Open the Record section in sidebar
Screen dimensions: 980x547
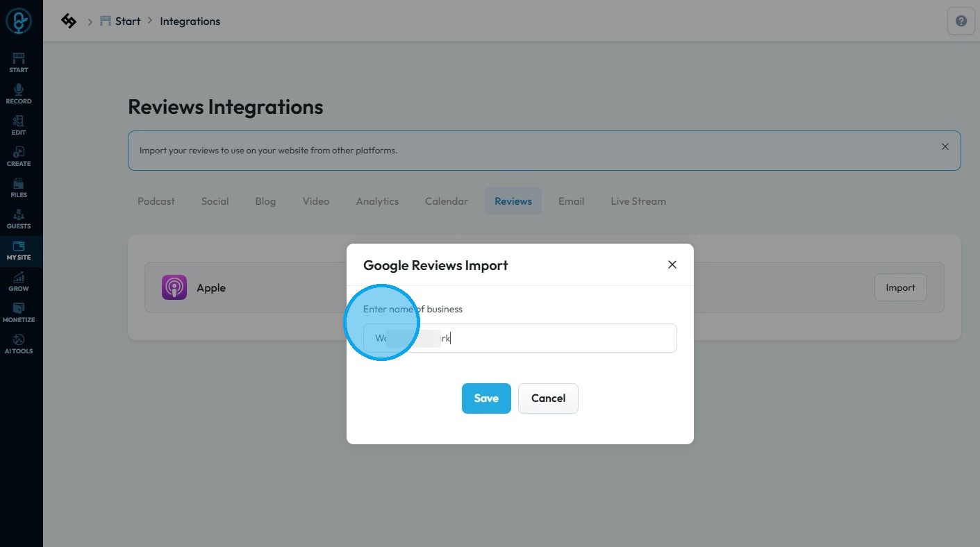point(19,94)
